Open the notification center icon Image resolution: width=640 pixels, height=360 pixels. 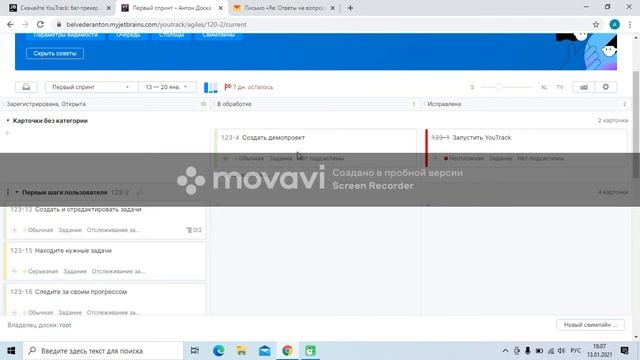pyautogui.click(x=624, y=351)
